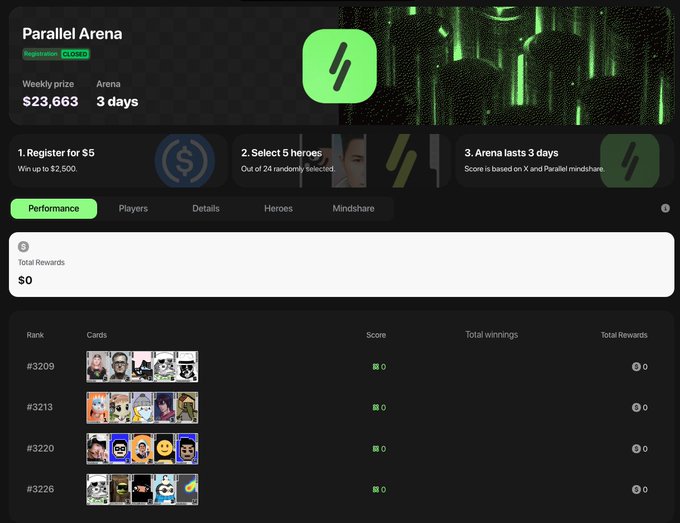Screen dimensions: 680x523
Task: Click the Score column header
Action: [376, 335]
